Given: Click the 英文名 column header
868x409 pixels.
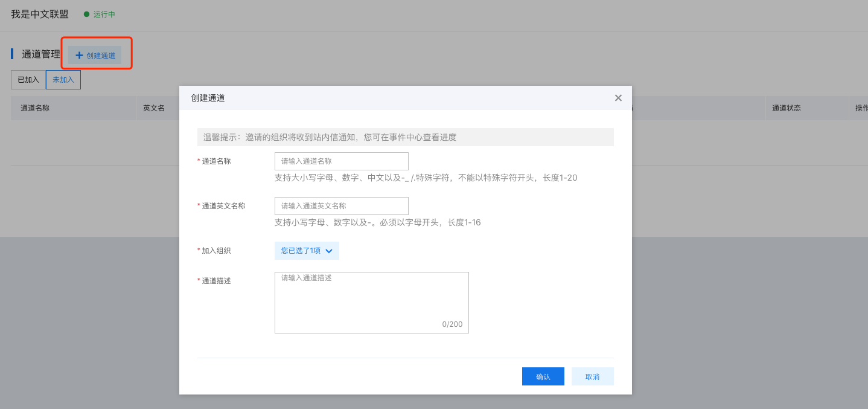Looking at the screenshot, I should tap(154, 108).
